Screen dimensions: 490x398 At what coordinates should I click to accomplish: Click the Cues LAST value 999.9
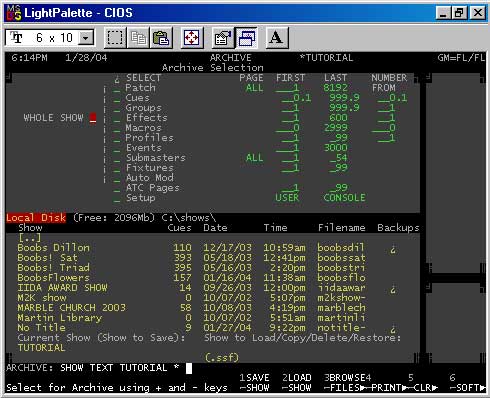(x=344, y=98)
